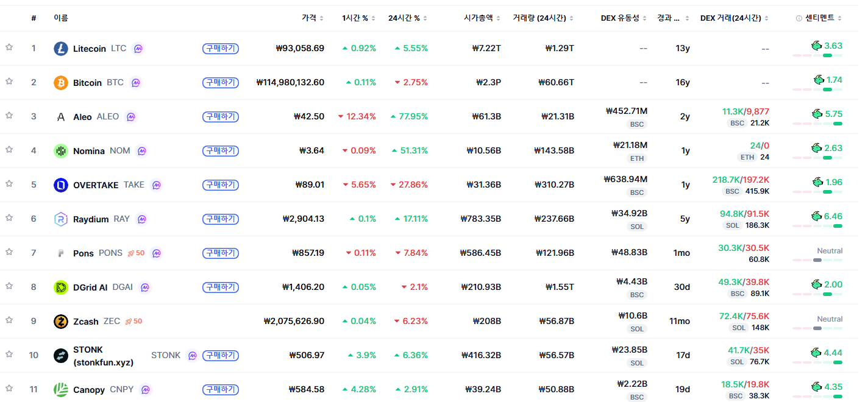
Task: Toggle watchlist star for Bitcoin
Action: 9,82
